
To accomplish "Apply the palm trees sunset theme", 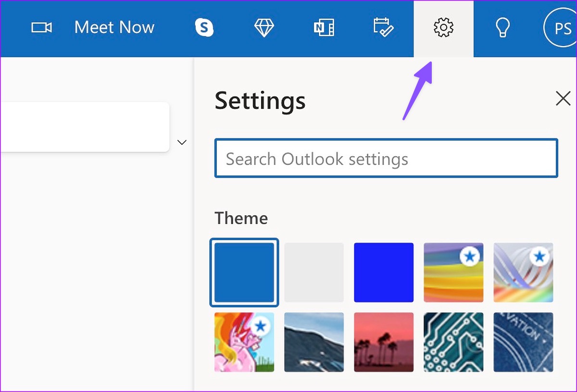I will (x=384, y=342).
